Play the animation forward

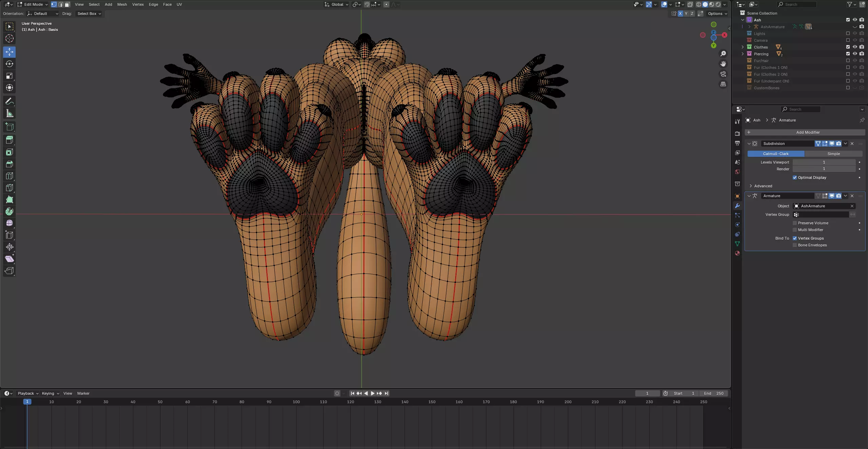point(372,393)
